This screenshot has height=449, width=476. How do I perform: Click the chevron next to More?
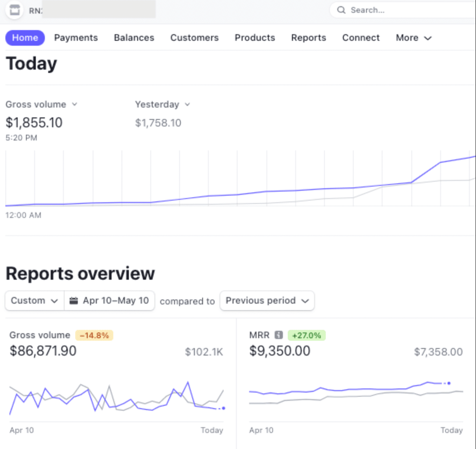428,38
